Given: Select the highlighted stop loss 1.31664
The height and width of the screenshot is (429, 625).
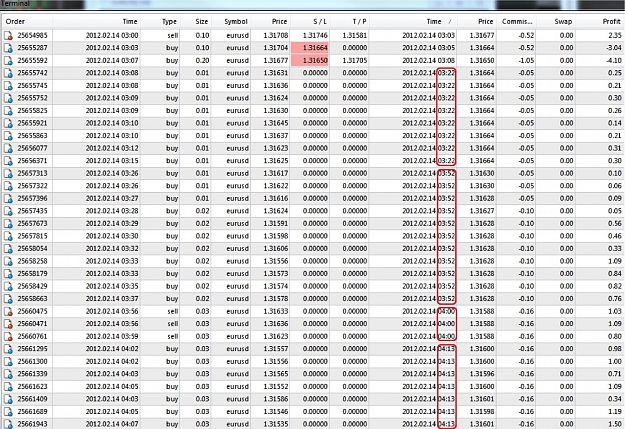Looking at the screenshot, I should 310,48.
